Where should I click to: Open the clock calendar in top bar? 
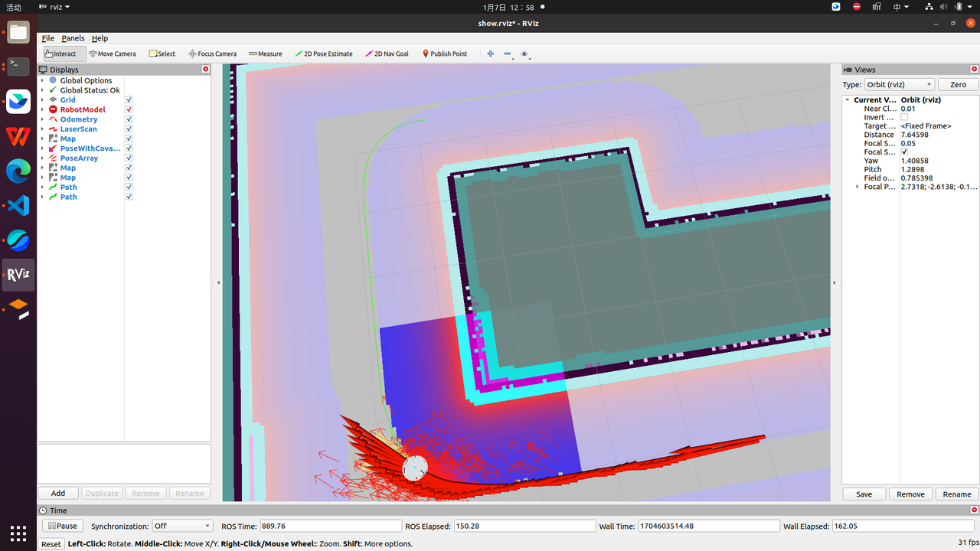[x=508, y=7]
